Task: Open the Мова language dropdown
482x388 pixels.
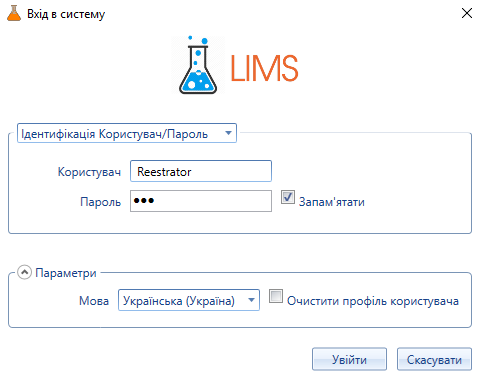Action: click(189, 300)
